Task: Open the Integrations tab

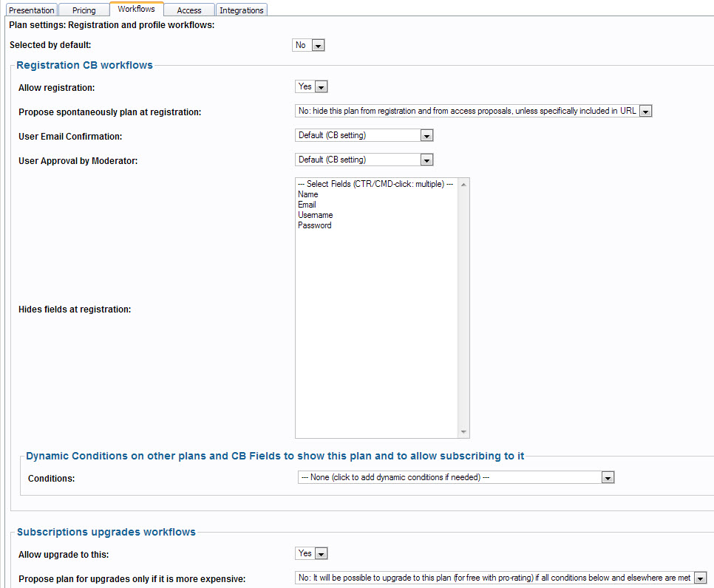Action: (x=242, y=10)
